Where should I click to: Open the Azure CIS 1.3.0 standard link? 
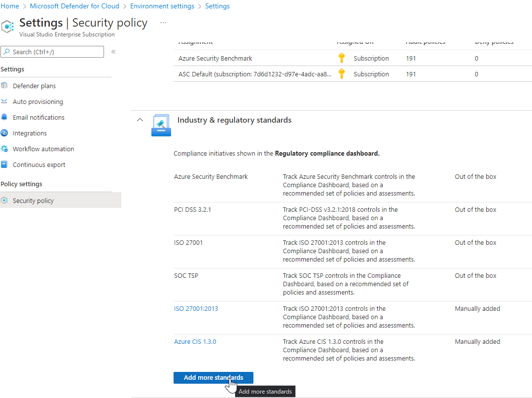(x=195, y=341)
